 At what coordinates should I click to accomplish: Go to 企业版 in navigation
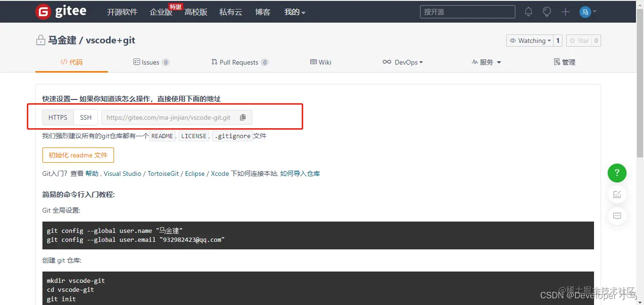(x=161, y=12)
